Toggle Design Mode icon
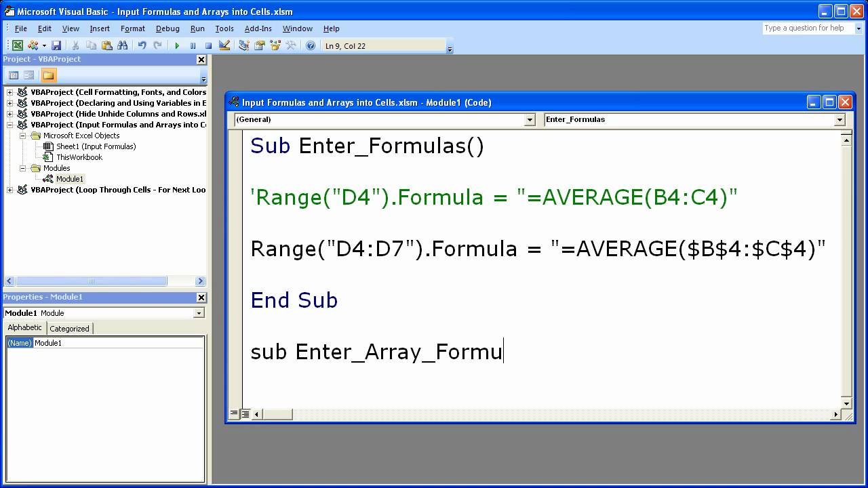868x488 pixels. [x=224, y=45]
